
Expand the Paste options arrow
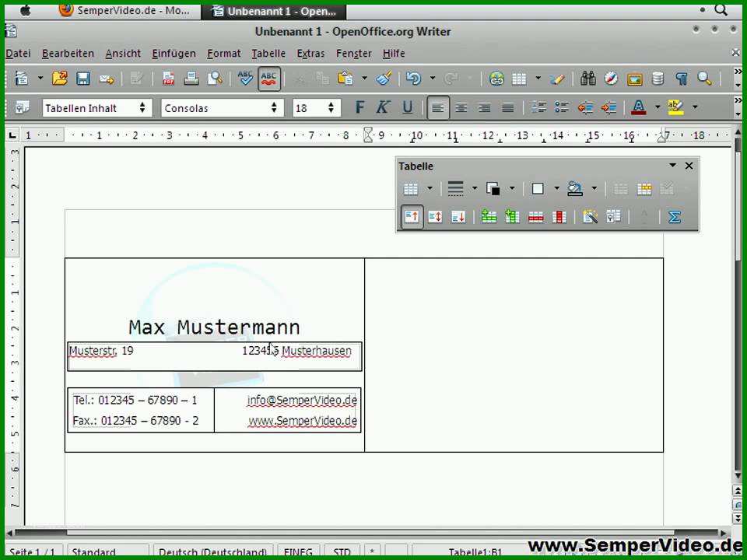(x=364, y=78)
